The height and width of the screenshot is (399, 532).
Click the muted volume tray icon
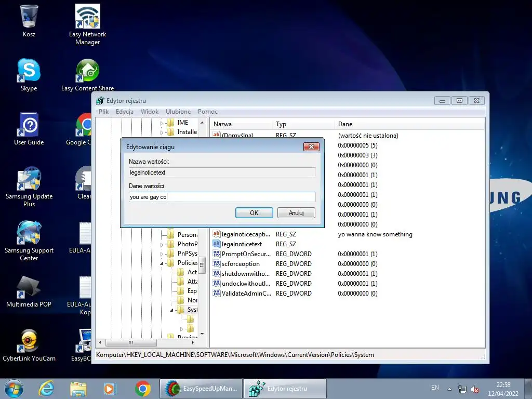pos(475,389)
